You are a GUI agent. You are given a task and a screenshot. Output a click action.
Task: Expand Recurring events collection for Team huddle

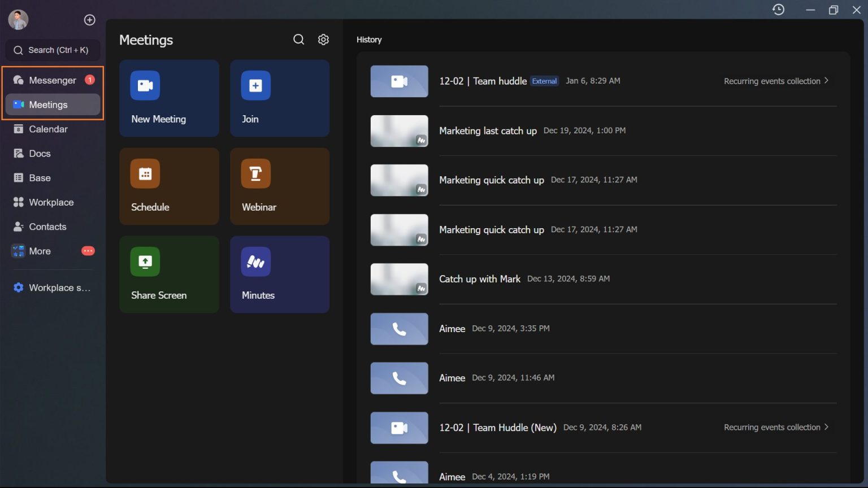(x=776, y=81)
